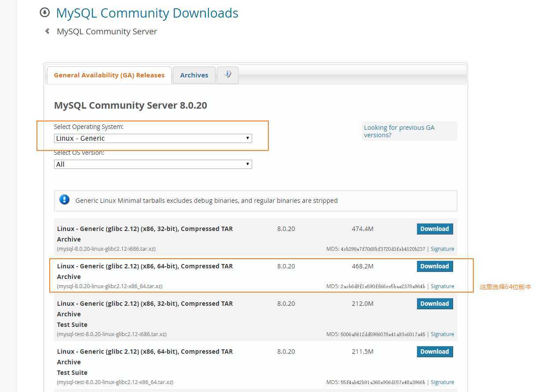The height and width of the screenshot is (392, 560).
Task: Switch to General Availability (GA) Releases tab
Action: click(109, 75)
